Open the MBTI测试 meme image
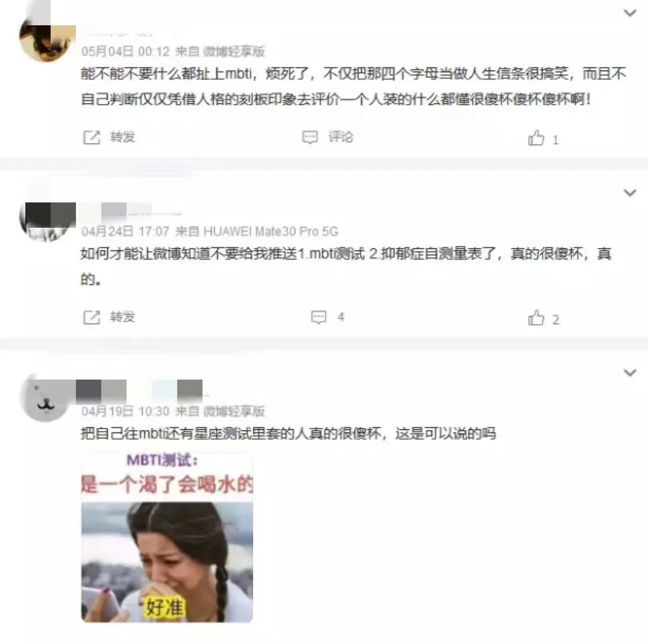This screenshot has width=648, height=644. [167, 537]
